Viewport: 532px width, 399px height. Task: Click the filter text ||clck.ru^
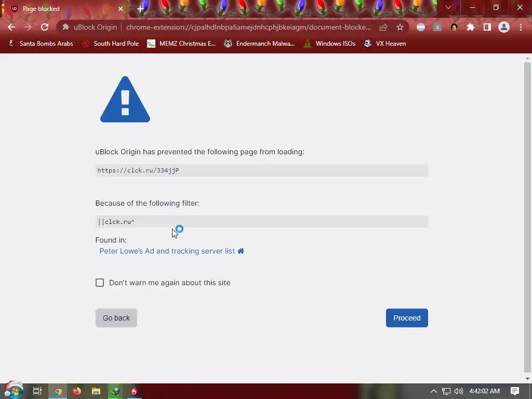(116, 221)
